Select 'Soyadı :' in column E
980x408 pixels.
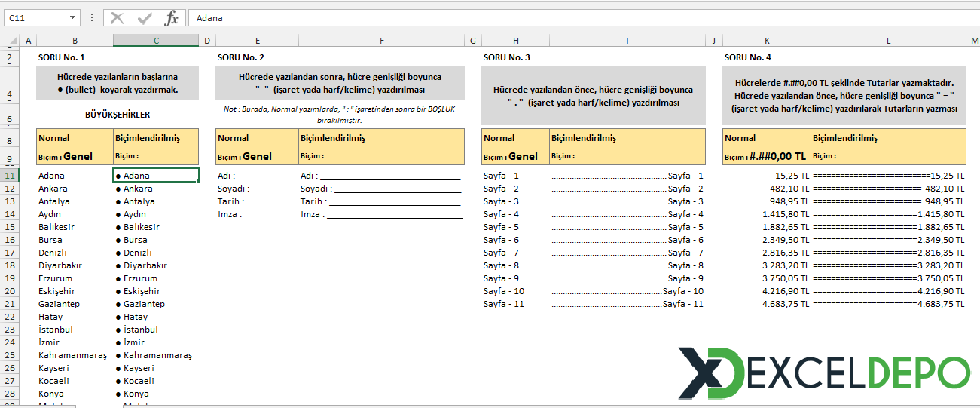(257, 189)
